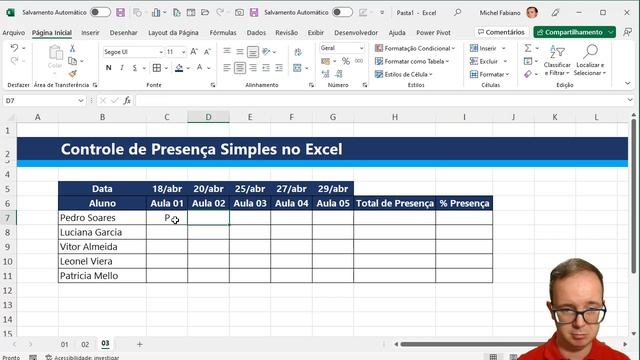Image resolution: width=640 pixels, height=360 pixels.
Task: Click the increase decimal places icon
Action: coord(325,74)
